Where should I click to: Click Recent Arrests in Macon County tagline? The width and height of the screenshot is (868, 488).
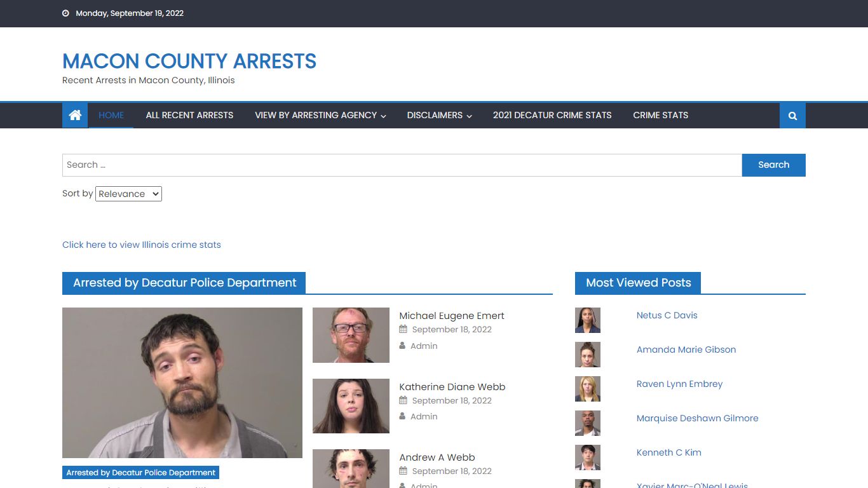(149, 80)
